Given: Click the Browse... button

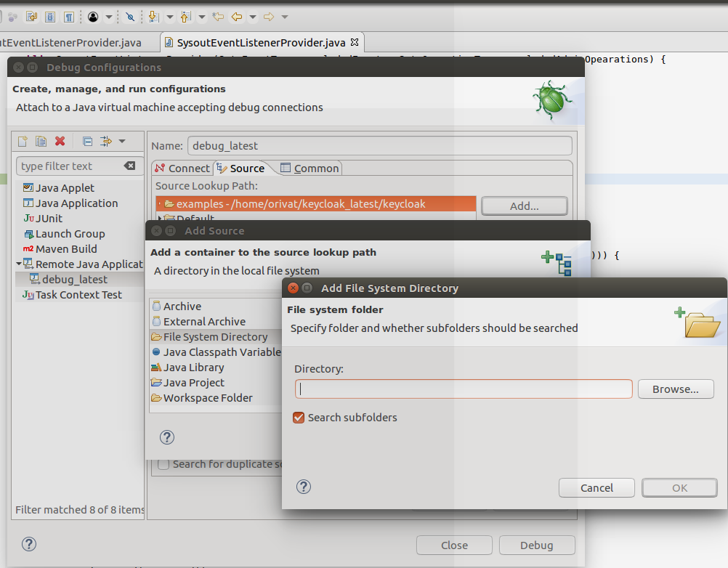Looking at the screenshot, I should pos(675,389).
